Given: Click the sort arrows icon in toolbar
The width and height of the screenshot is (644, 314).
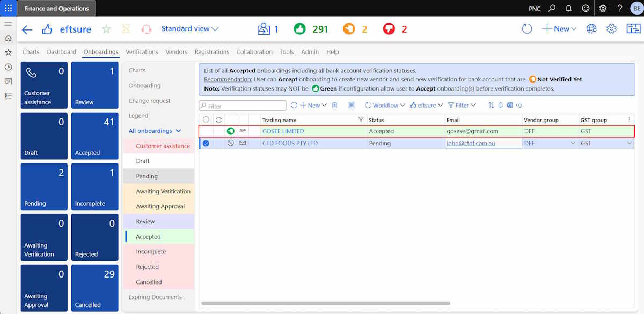Looking at the screenshot, I should (x=491, y=106).
